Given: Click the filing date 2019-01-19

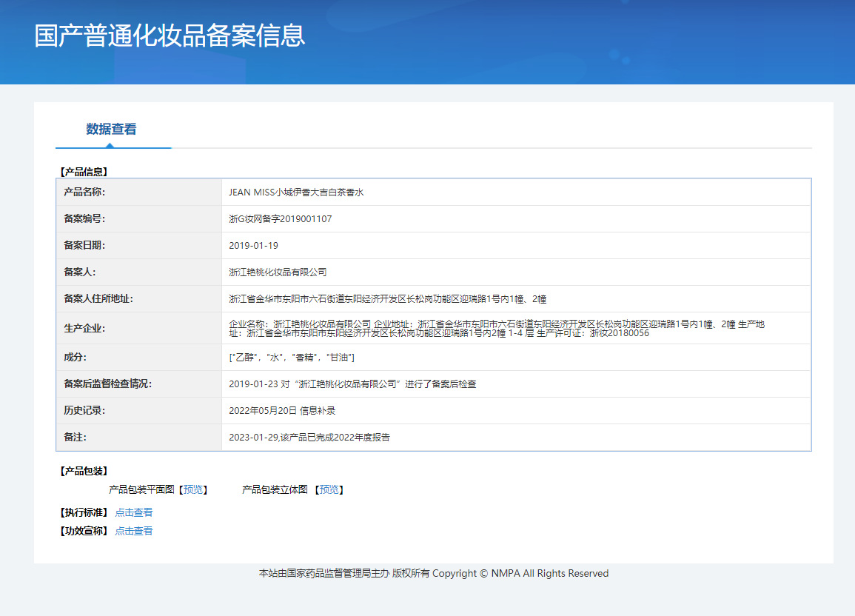Looking at the screenshot, I should coord(254,246).
